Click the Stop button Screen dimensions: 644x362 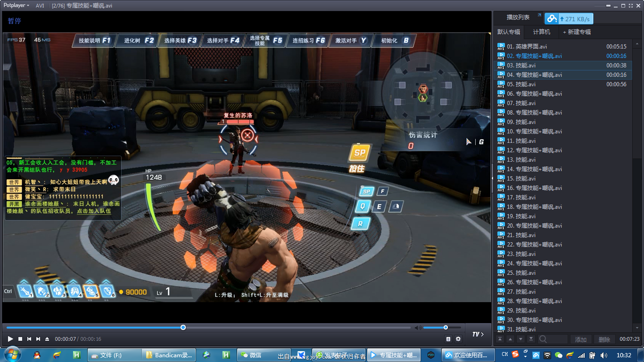(x=20, y=339)
